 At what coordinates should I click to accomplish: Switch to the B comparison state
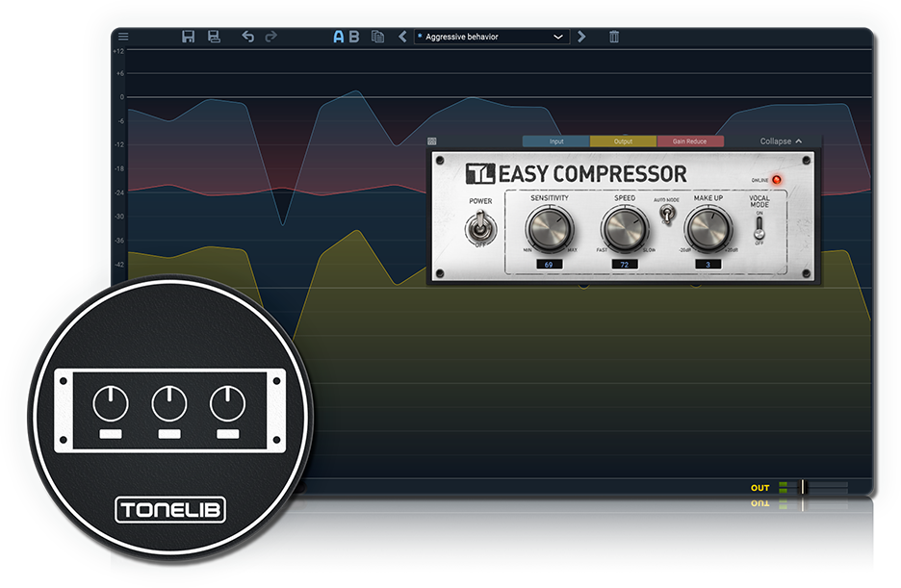[354, 37]
